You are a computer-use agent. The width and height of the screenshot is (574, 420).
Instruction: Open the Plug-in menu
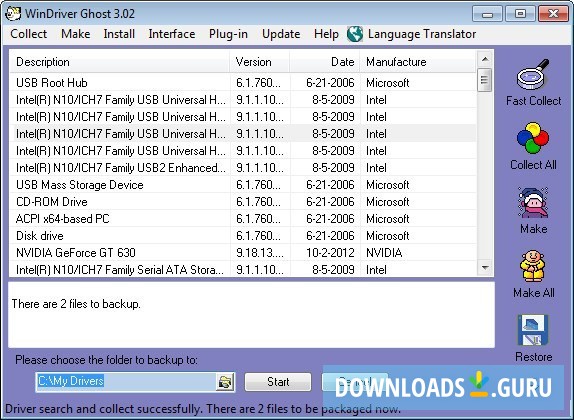[228, 34]
